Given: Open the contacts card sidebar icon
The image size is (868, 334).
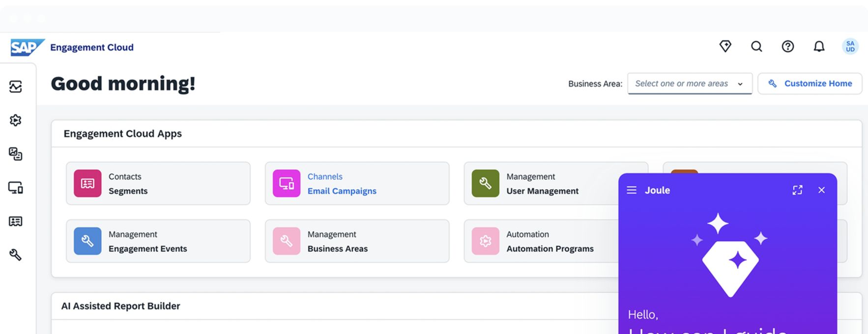Looking at the screenshot, I should [x=16, y=221].
